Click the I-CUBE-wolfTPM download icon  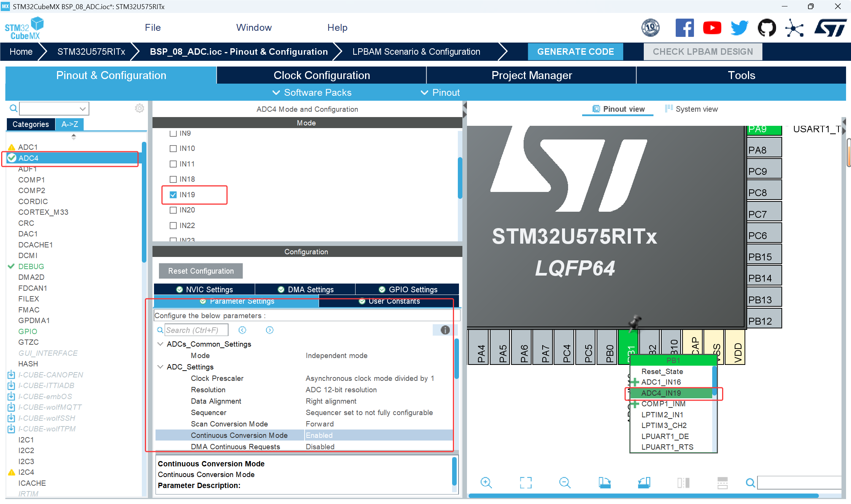(x=11, y=429)
